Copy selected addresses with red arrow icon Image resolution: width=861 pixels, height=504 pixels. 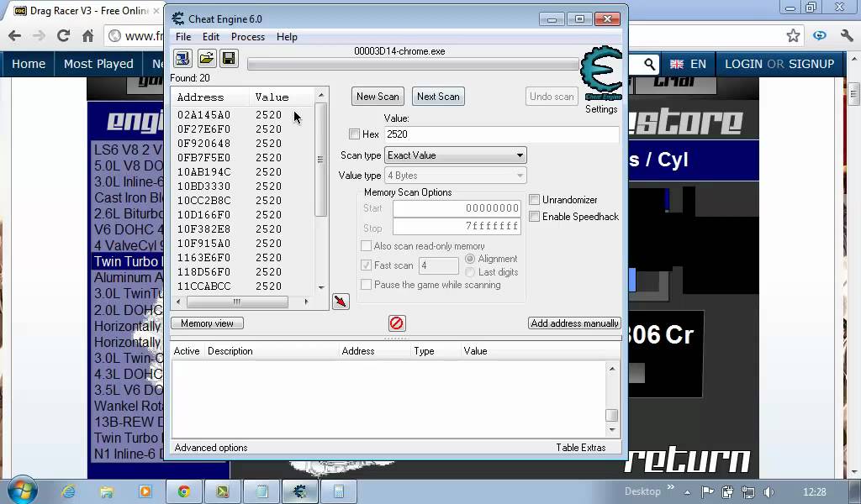(x=341, y=301)
